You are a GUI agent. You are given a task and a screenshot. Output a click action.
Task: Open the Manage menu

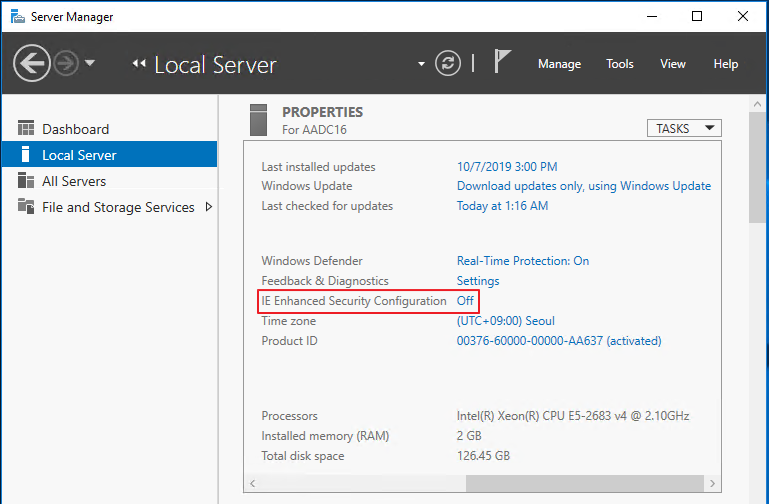coord(559,64)
